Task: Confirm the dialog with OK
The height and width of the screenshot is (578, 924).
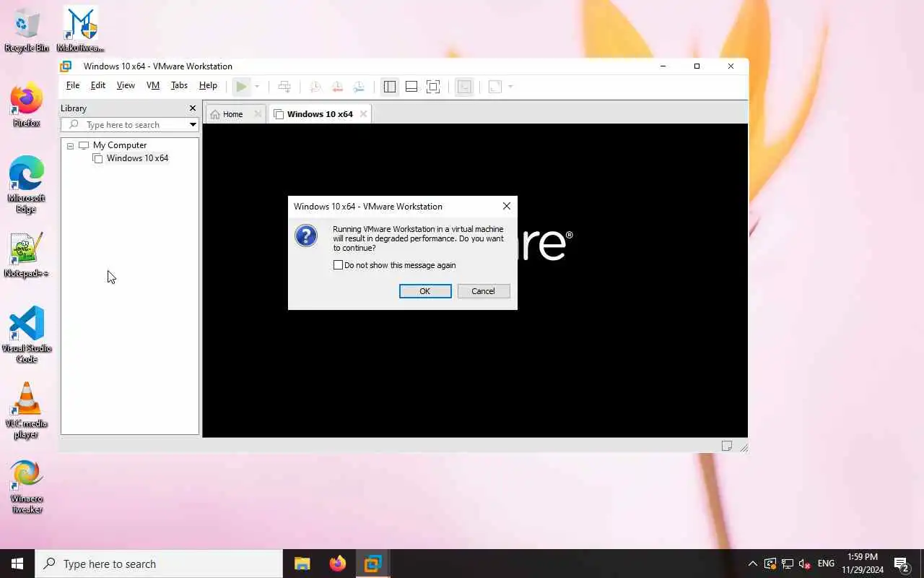Action: (x=425, y=291)
